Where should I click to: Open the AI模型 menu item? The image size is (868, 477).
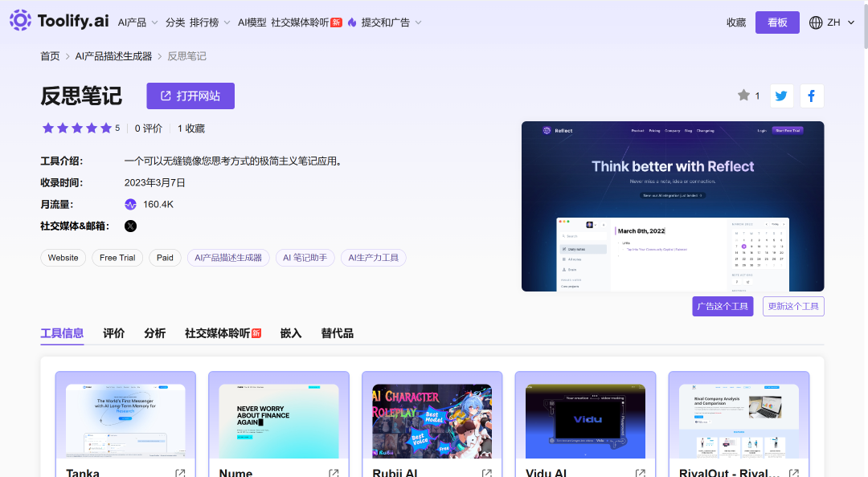point(252,22)
